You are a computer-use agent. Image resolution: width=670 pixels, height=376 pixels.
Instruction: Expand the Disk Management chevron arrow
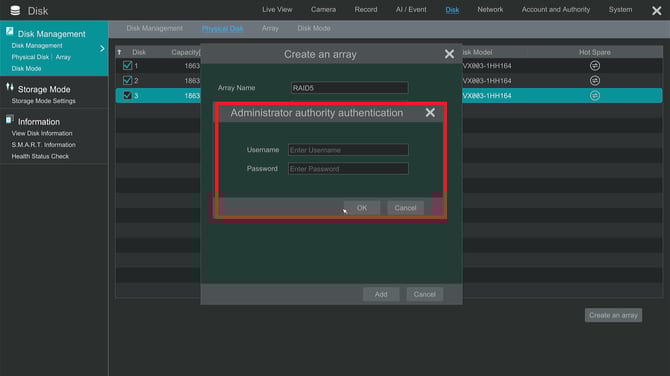click(x=102, y=49)
